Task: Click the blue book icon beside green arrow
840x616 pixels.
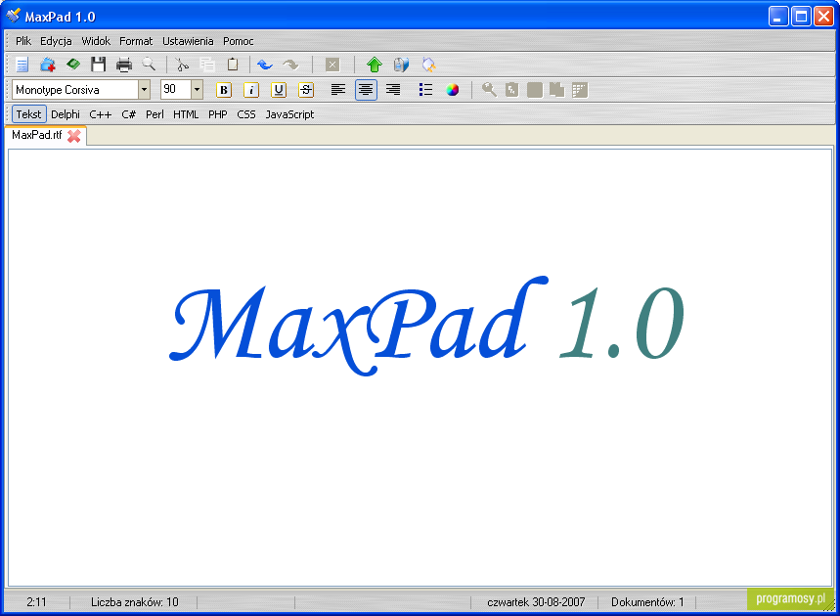Action: click(401, 65)
